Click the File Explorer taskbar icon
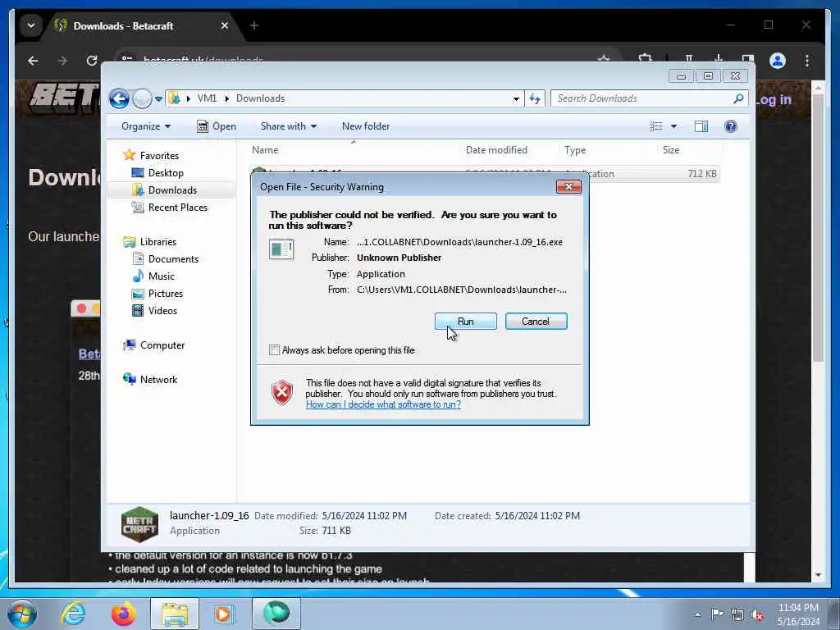 tap(175, 614)
